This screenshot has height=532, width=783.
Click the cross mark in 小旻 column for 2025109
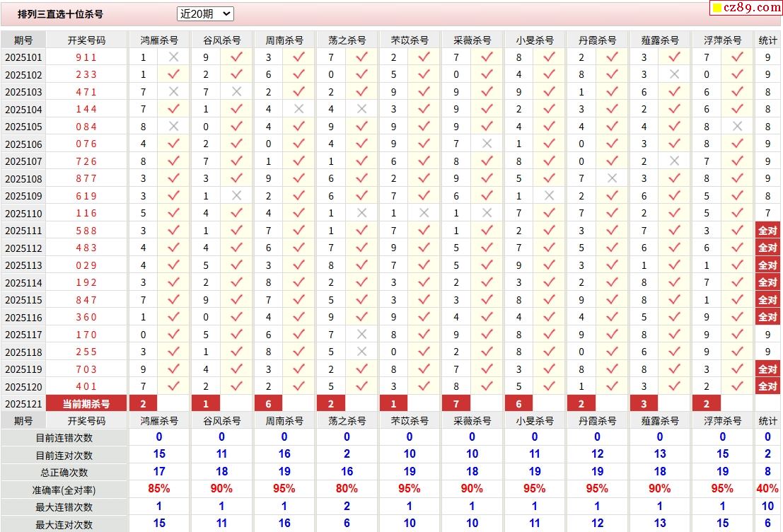[550, 195]
